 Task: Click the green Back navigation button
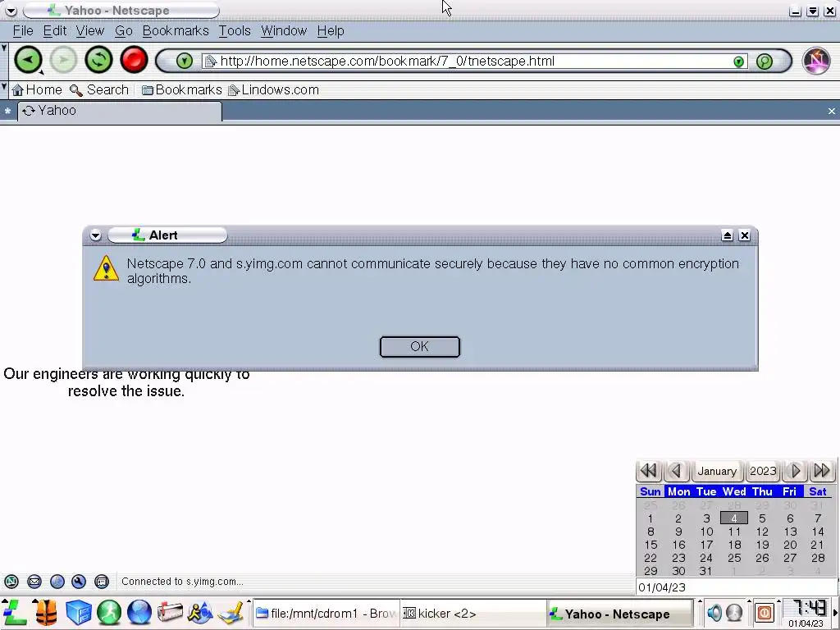click(x=28, y=60)
